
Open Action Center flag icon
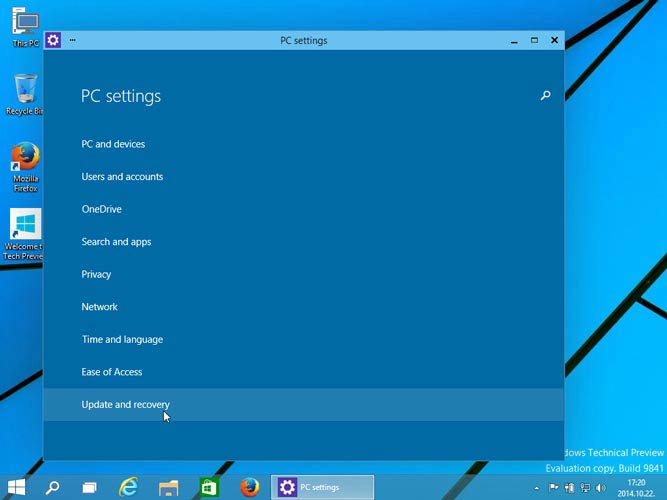[553, 488]
